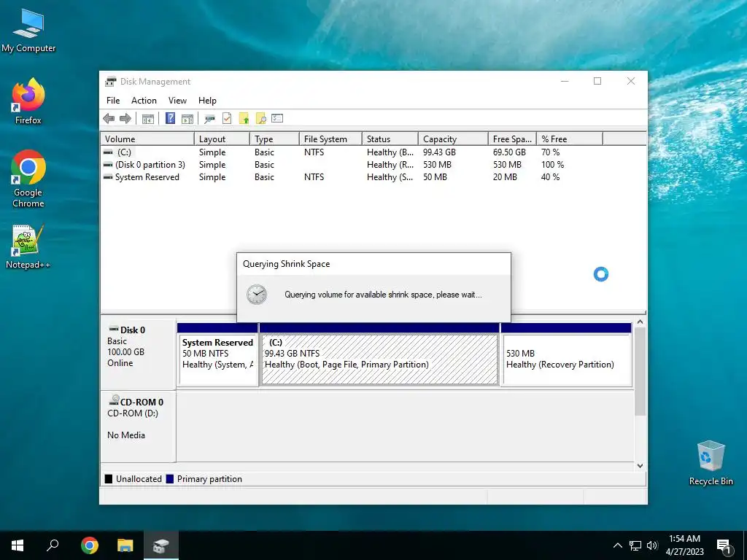Open Firefox desktop shortcut
Viewport: 747px width, 560px height.
28,102
